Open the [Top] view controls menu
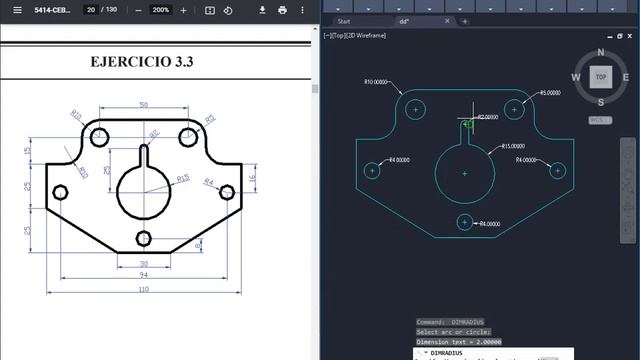The image size is (640, 360). click(338, 36)
